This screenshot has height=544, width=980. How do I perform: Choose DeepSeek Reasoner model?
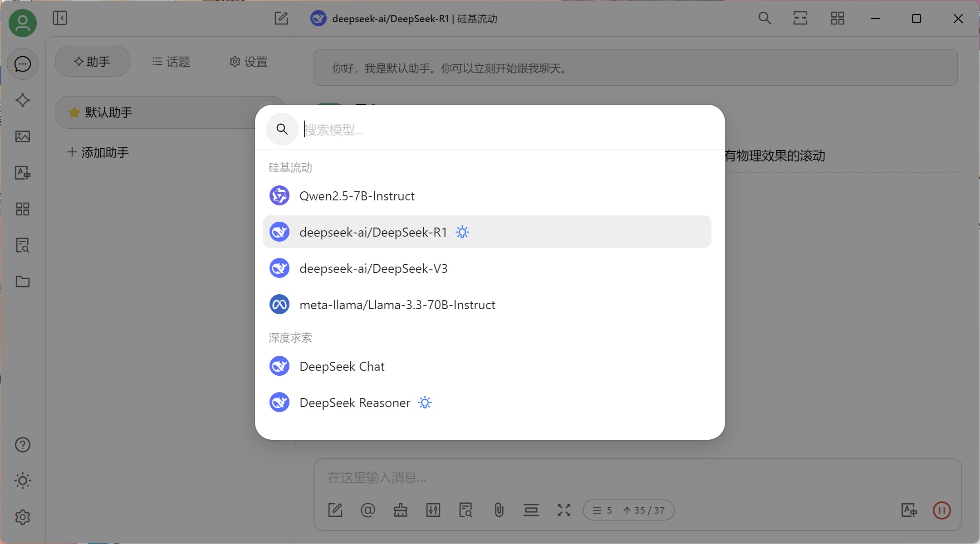tap(487, 403)
